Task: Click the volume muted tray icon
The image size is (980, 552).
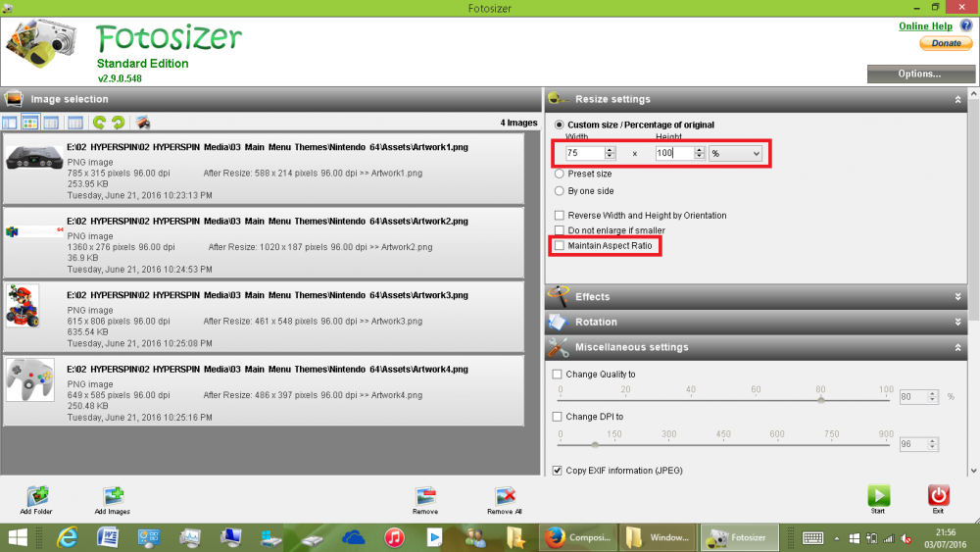Action: (x=906, y=538)
